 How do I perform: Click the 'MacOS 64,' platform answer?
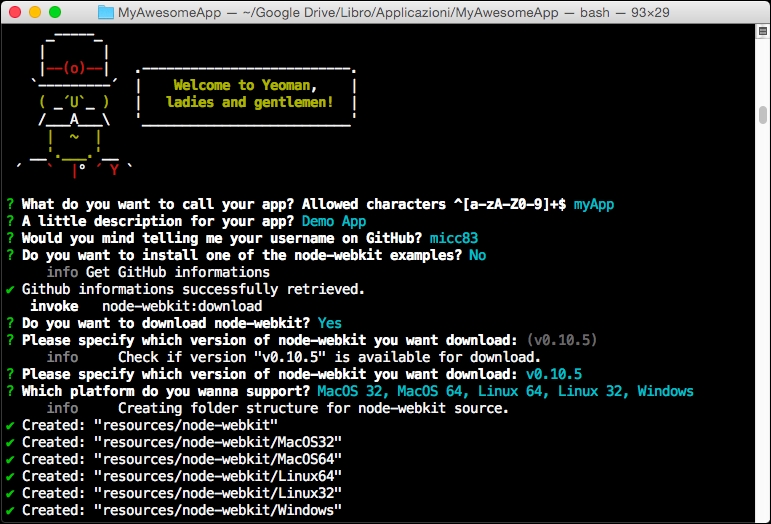(433, 391)
